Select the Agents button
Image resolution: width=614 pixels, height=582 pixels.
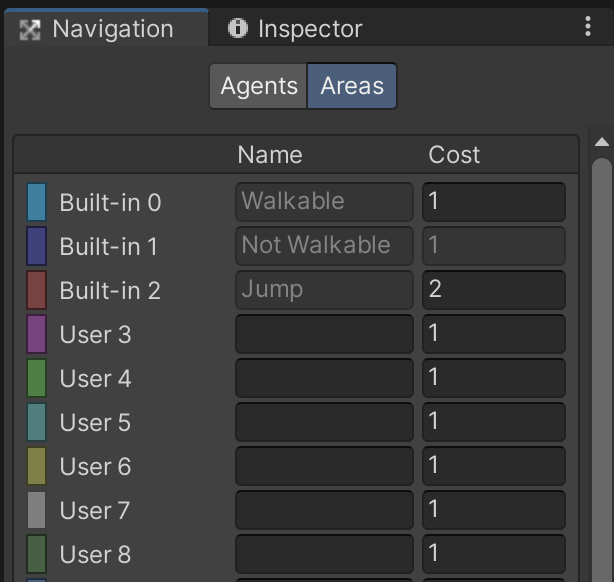(259, 86)
